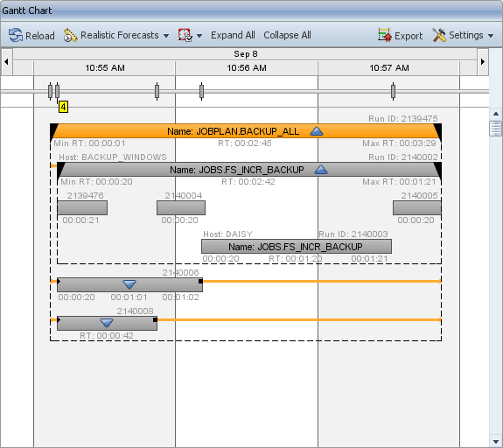Viewport: 503px width, 448px height.
Task: Click the Run ID: 2140003 text
Action: tap(353, 234)
